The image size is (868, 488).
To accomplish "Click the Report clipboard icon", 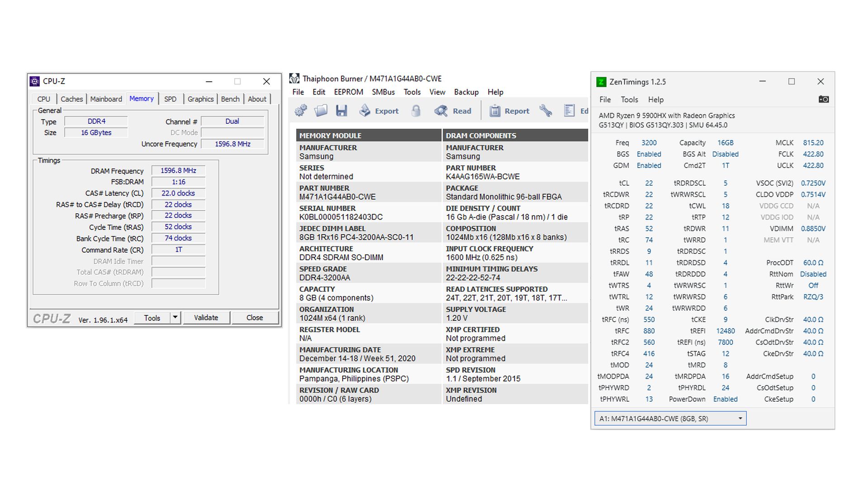I will click(x=495, y=111).
